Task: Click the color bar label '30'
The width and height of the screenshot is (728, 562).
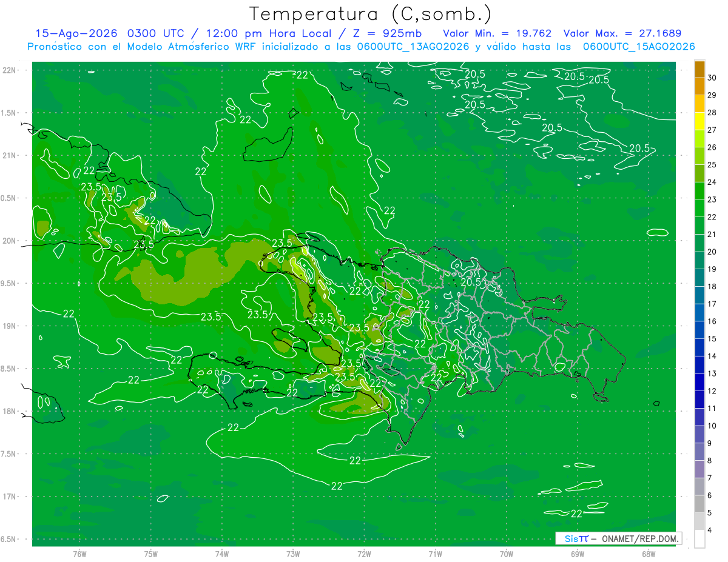Action: pos(712,78)
